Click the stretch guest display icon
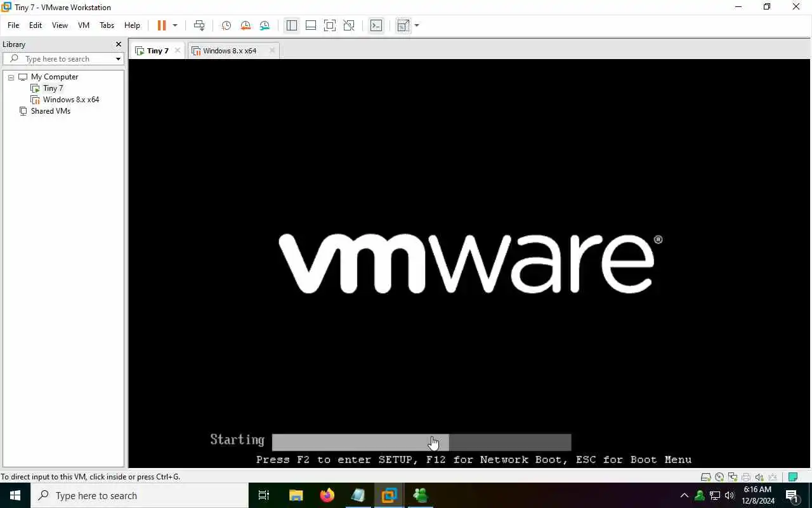This screenshot has height=508, width=812. pos(403,25)
